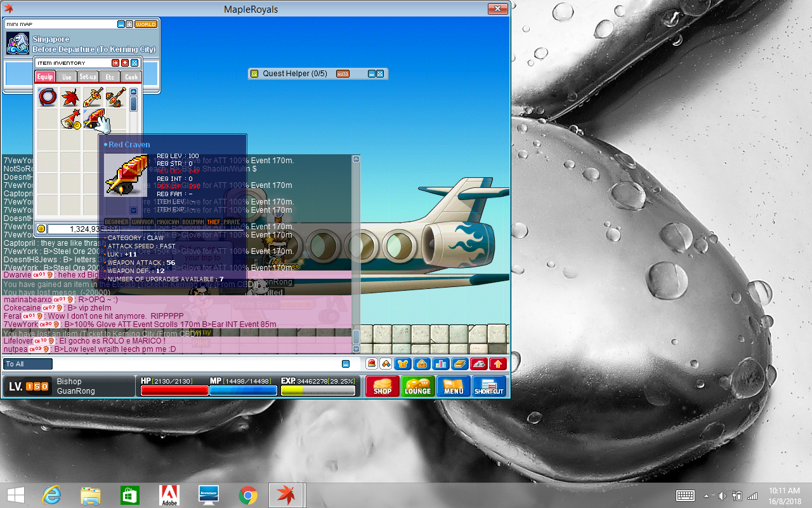The height and width of the screenshot is (508, 812).
Task: Open the LOUNGE button
Action: click(x=418, y=385)
